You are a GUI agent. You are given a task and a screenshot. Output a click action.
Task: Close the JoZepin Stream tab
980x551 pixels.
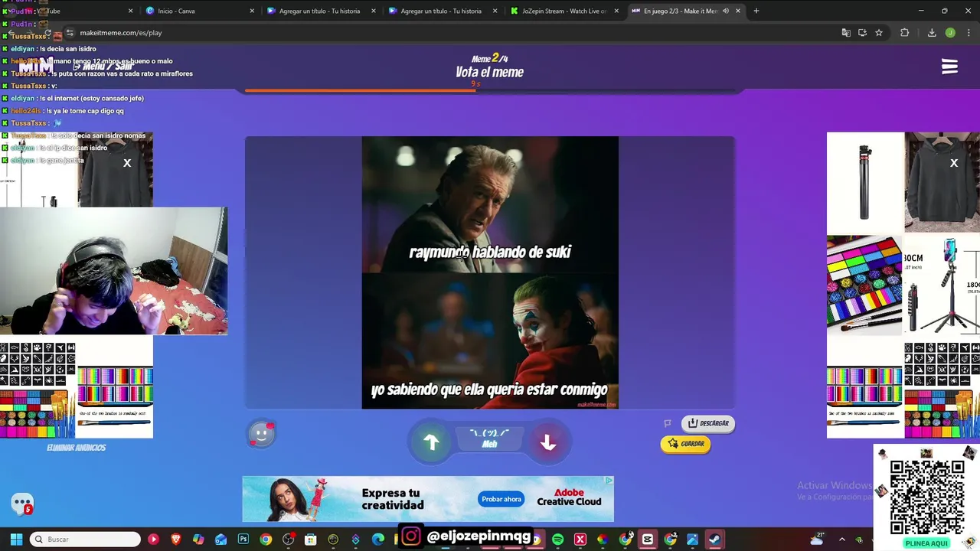tap(616, 11)
